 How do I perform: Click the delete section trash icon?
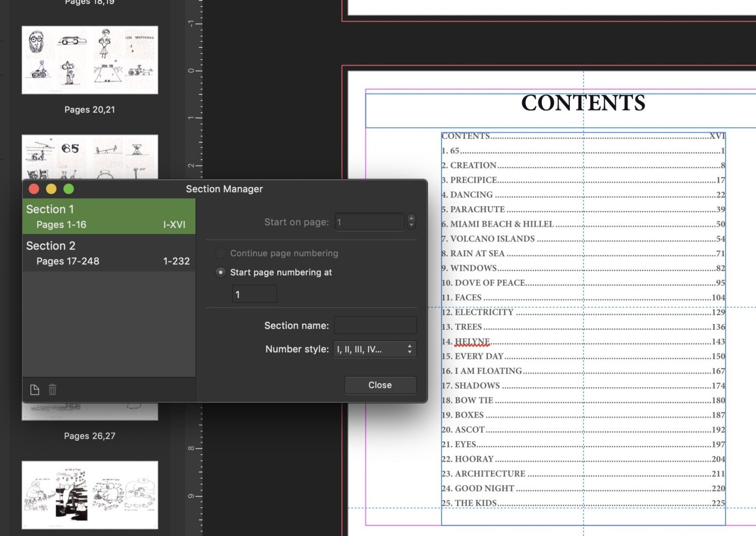[52, 390]
